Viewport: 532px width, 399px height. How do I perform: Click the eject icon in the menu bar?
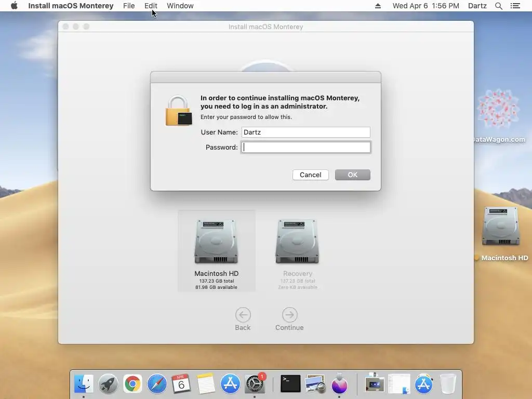tap(378, 6)
